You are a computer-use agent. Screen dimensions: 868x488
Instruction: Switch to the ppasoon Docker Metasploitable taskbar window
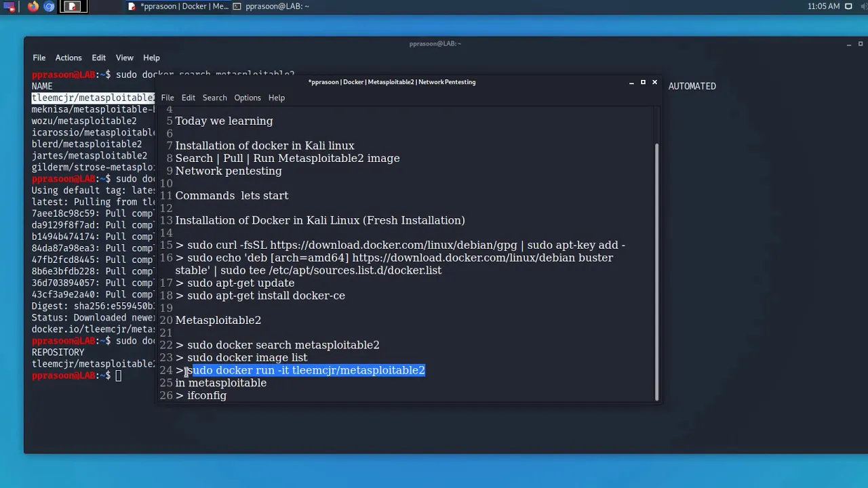pos(178,6)
